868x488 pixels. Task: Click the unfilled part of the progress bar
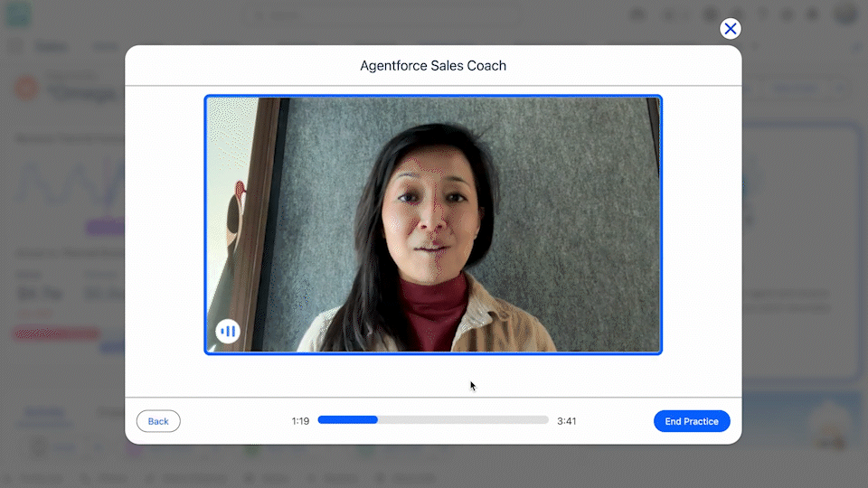[463, 420]
